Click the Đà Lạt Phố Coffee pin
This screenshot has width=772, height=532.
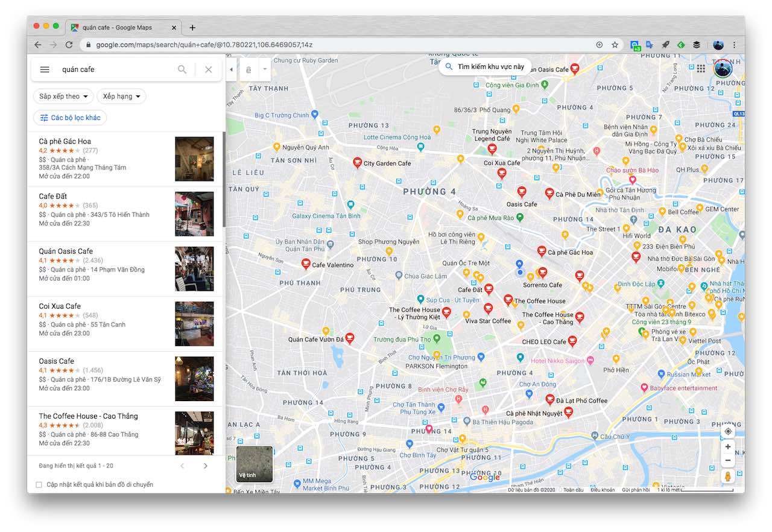tap(549, 399)
